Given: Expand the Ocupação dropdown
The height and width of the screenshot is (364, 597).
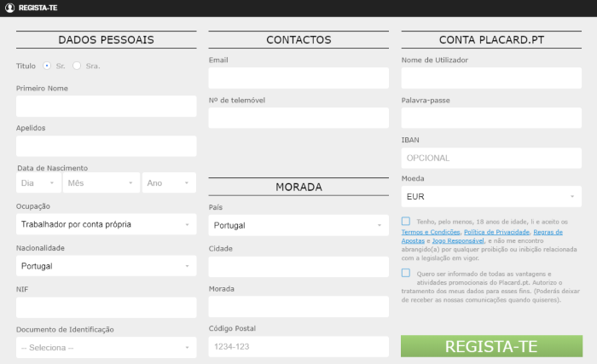Looking at the screenshot, I should pyautogui.click(x=107, y=224).
